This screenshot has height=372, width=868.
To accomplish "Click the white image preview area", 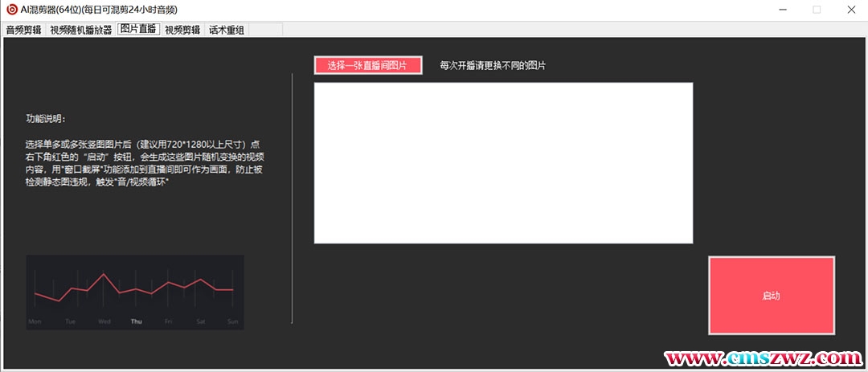I will (503, 162).
